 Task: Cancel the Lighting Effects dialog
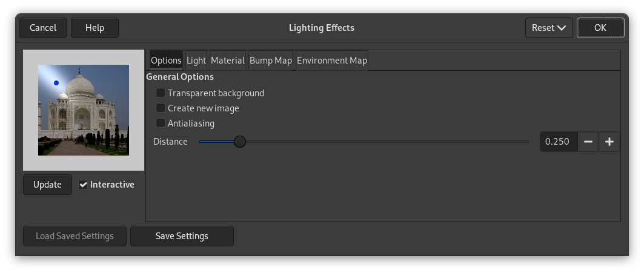(43, 28)
